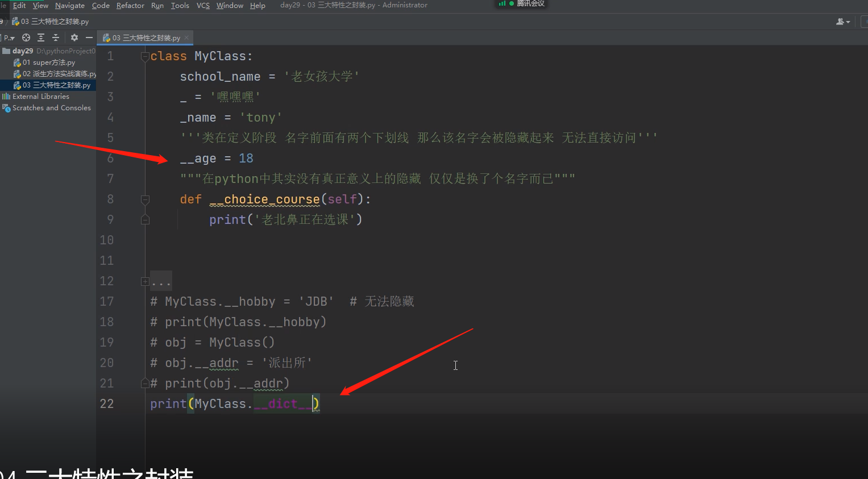The width and height of the screenshot is (868, 479).
Task: Click the '嘿嘿嘿' string on line 3
Action: [x=235, y=97]
